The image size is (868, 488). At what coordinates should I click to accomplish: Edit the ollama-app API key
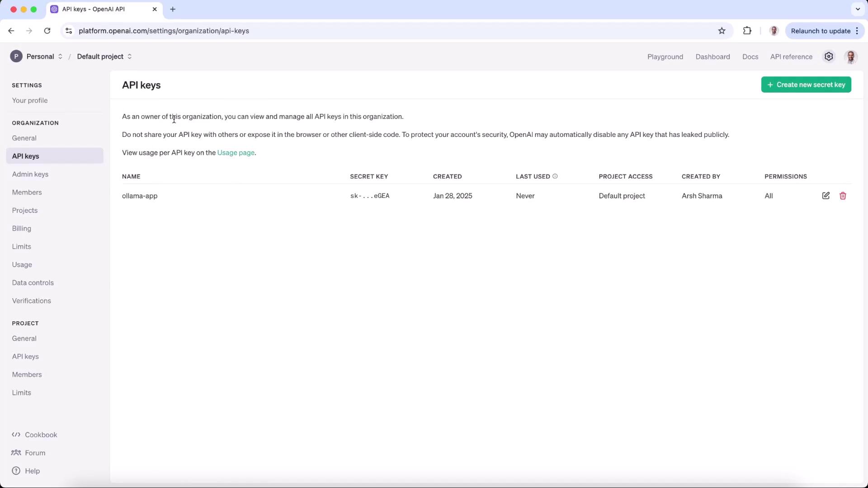click(826, 196)
